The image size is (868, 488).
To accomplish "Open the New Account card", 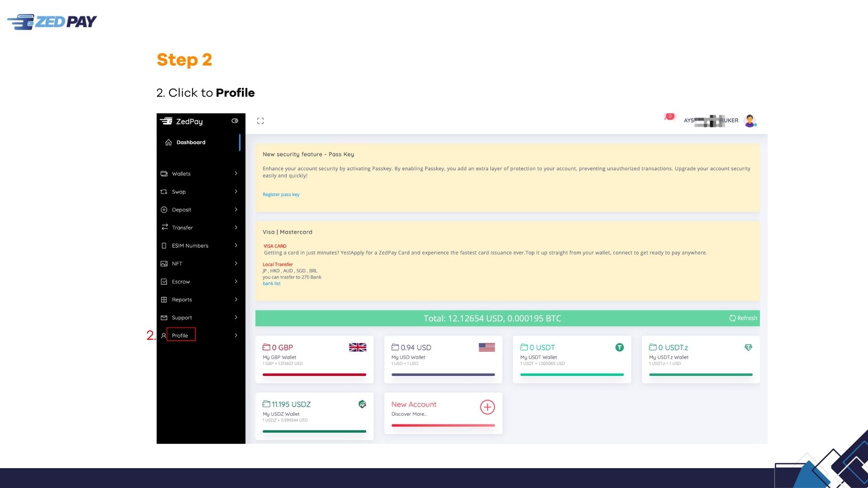I will (x=443, y=413).
